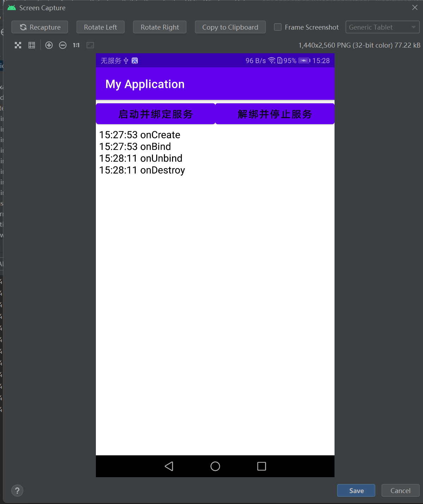Close the Screen Capture dialog

point(415,7)
